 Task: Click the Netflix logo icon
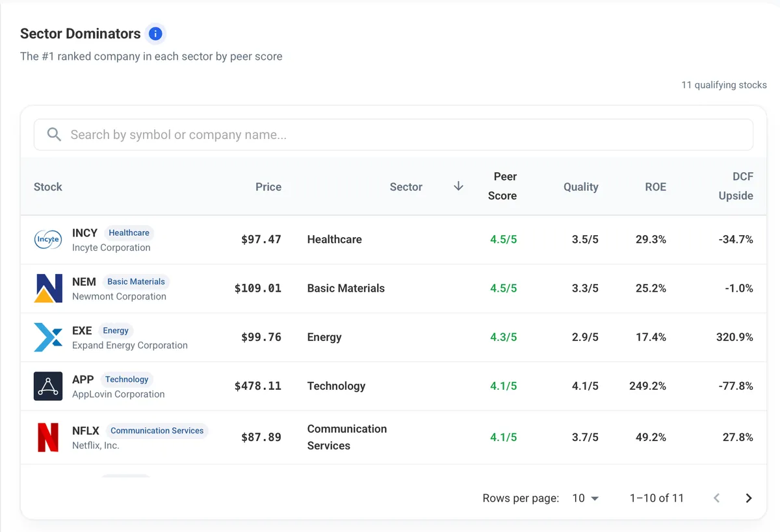(x=48, y=437)
